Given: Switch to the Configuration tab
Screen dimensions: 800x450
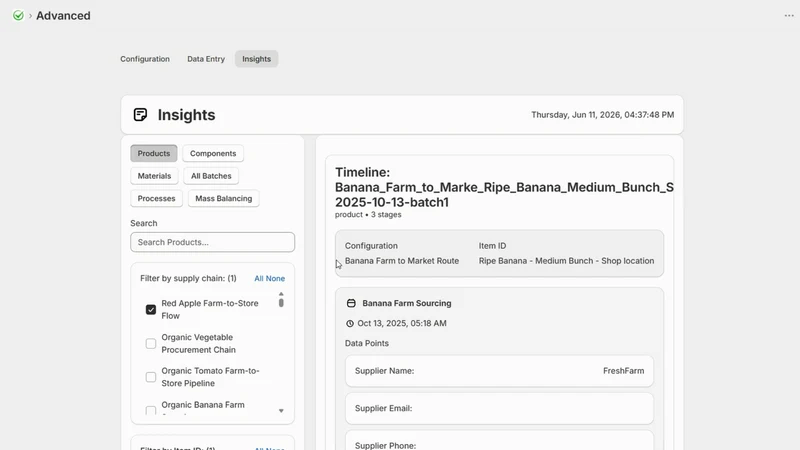Looking at the screenshot, I should click(145, 59).
